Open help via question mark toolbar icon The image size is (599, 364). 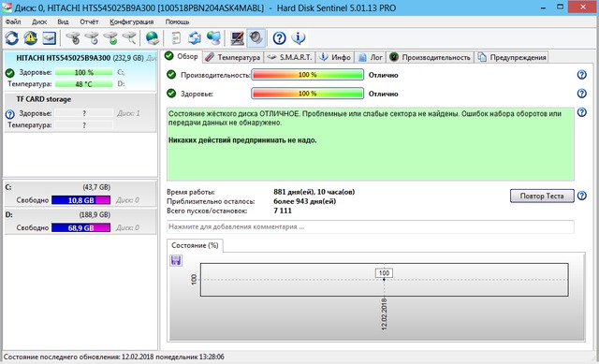pos(279,38)
